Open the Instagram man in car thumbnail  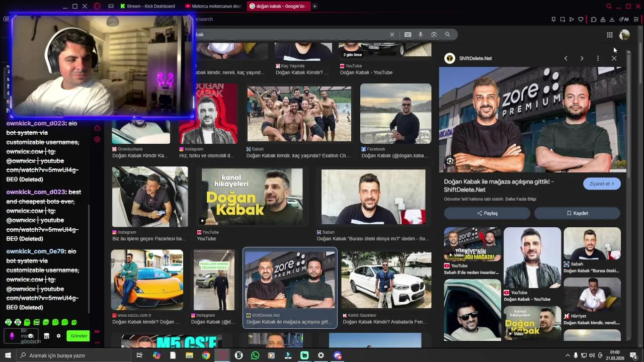(x=150, y=197)
